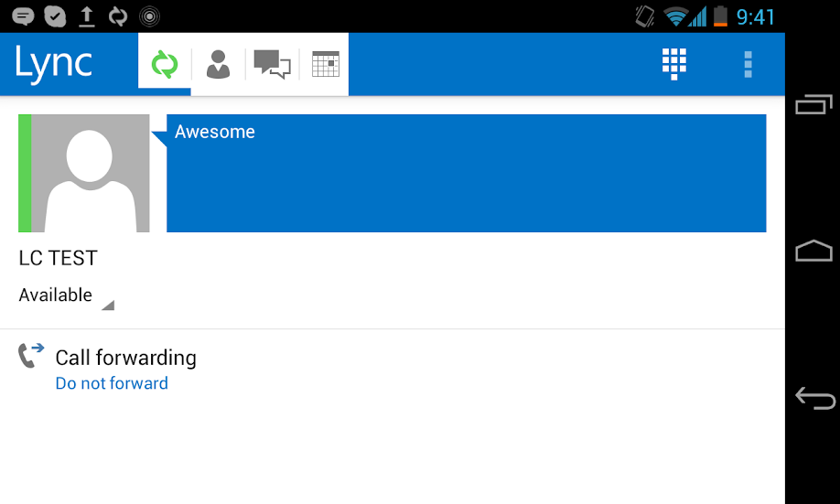
Task: Tap the upload arrow status bar icon
Action: (x=86, y=16)
